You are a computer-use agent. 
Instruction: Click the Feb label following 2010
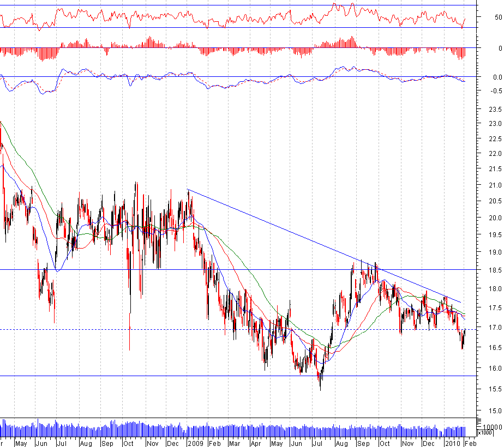click(471, 444)
